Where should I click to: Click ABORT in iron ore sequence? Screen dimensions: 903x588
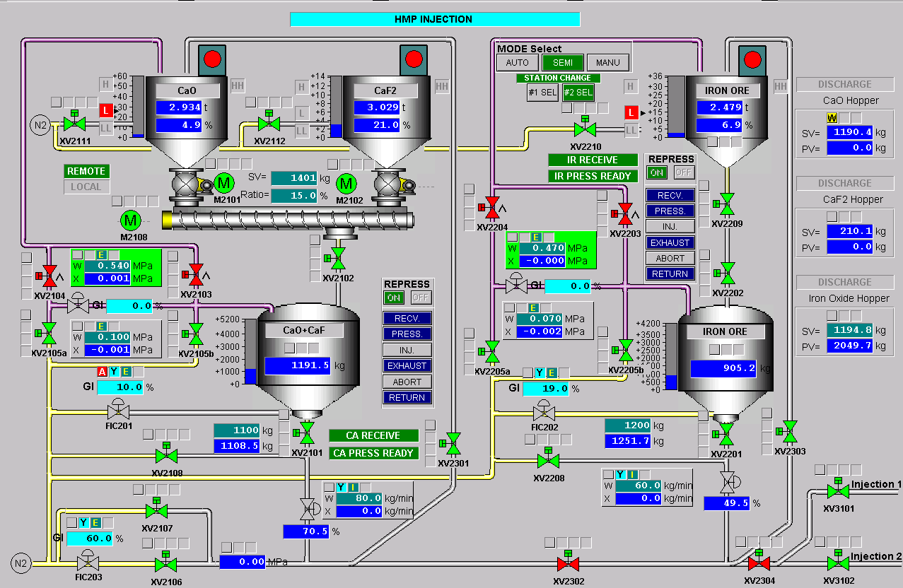[x=670, y=258]
